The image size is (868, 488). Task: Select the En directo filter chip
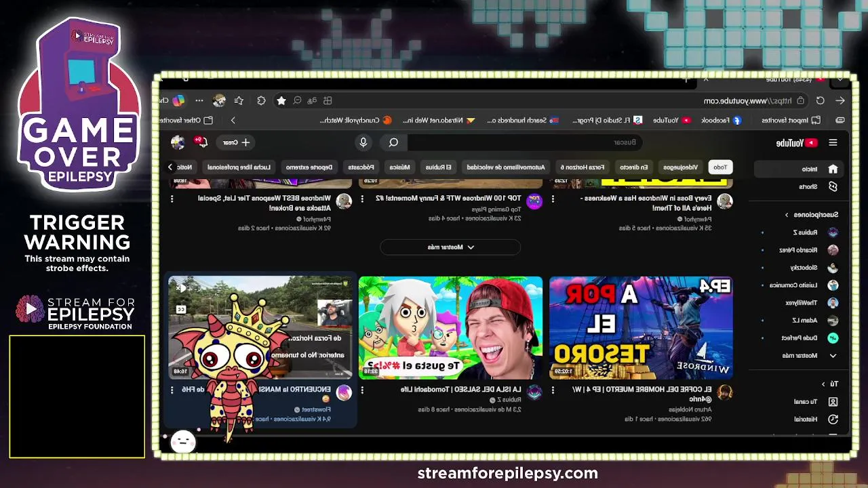click(633, 167)
